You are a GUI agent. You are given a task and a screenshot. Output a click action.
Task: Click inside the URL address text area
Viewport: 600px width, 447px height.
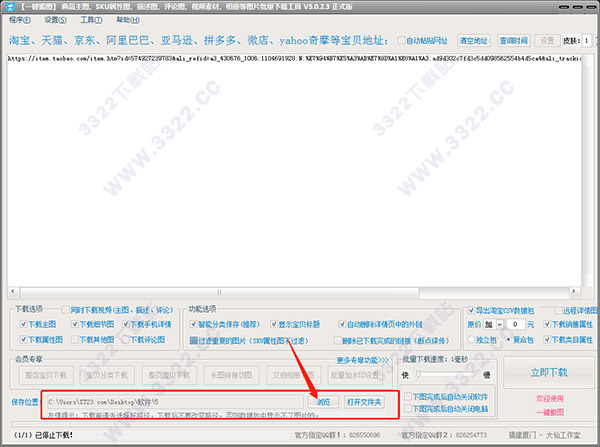(x=294, y=170)
